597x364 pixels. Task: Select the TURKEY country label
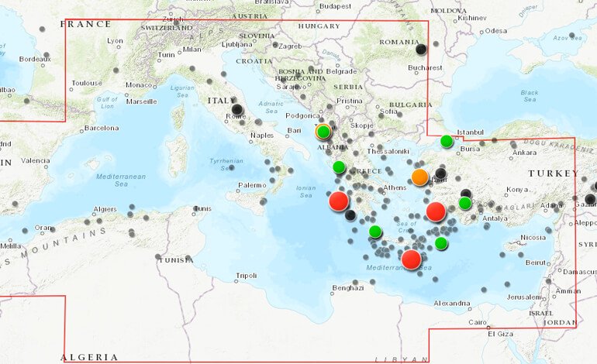554,173
